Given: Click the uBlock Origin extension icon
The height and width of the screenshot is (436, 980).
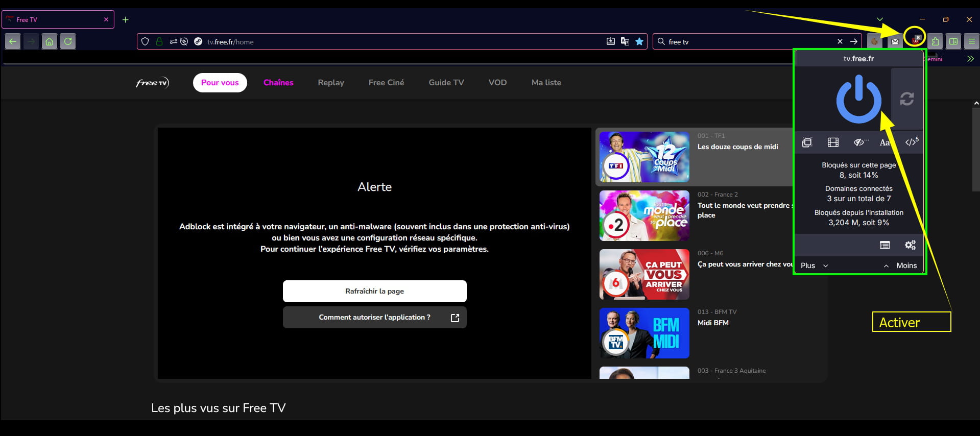Looking at the screenshot, I should coord(916,40).
